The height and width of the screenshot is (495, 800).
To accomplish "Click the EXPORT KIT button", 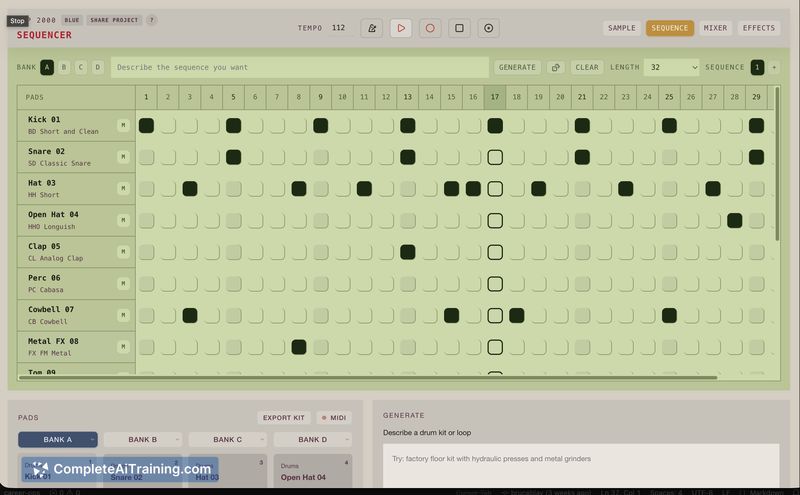I will tap(284, 417).
